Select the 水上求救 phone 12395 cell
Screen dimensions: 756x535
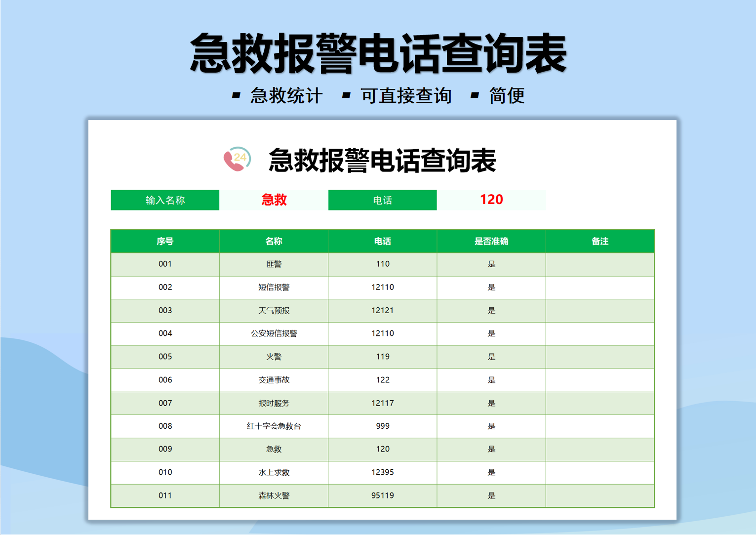(382, 472)
